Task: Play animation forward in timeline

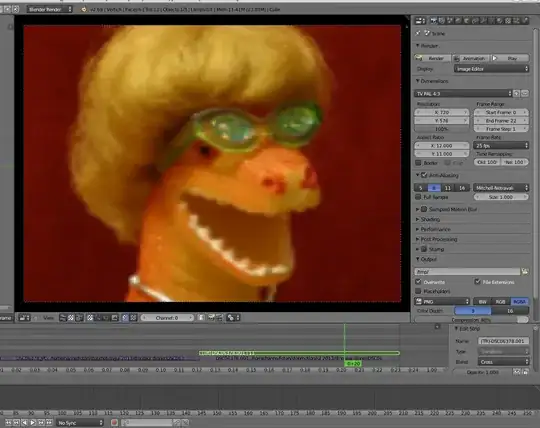Action: point(33,422)
